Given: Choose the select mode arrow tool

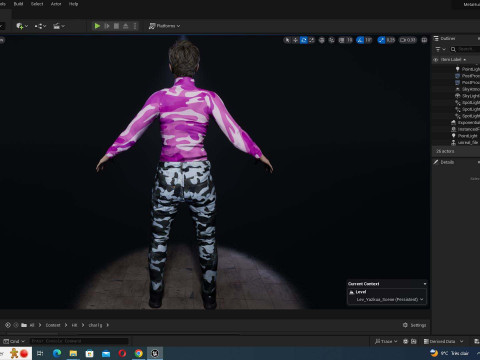Looking at the screenshot, I should [x=287, y=40].
